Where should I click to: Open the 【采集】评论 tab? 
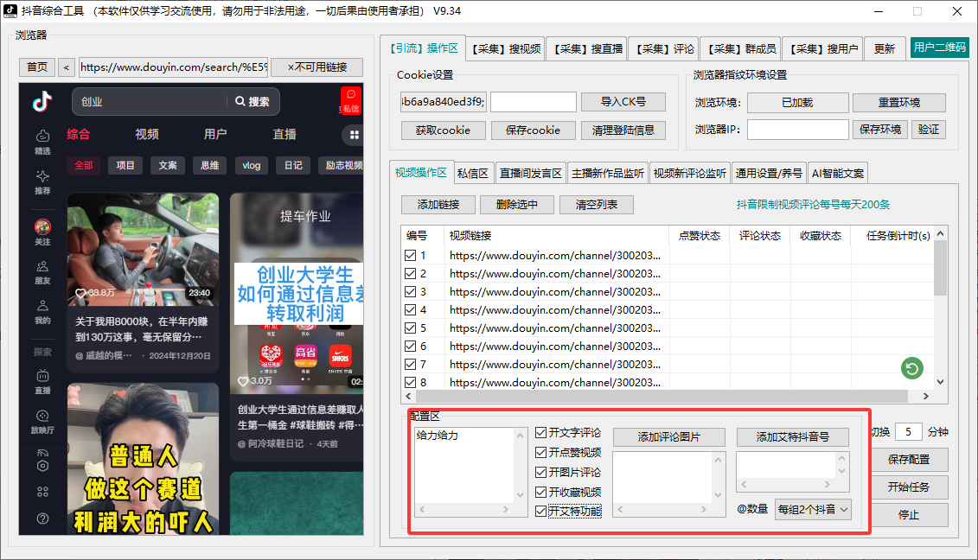(x=662, y=49)
